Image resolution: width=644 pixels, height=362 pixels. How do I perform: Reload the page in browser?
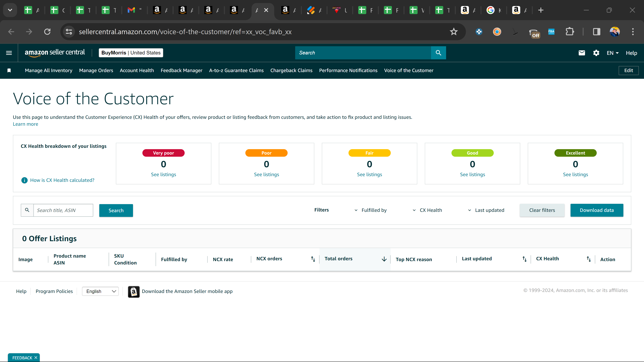47,32
